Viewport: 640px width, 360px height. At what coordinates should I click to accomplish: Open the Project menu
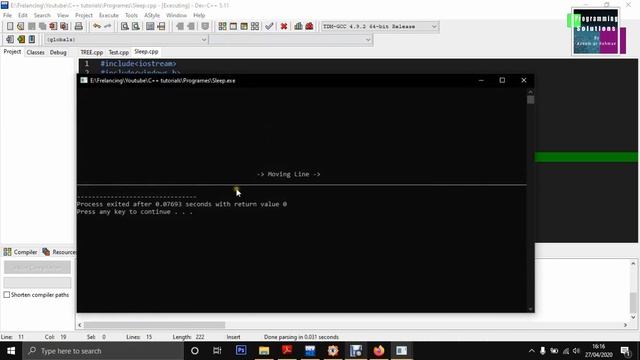click(84, 15)
